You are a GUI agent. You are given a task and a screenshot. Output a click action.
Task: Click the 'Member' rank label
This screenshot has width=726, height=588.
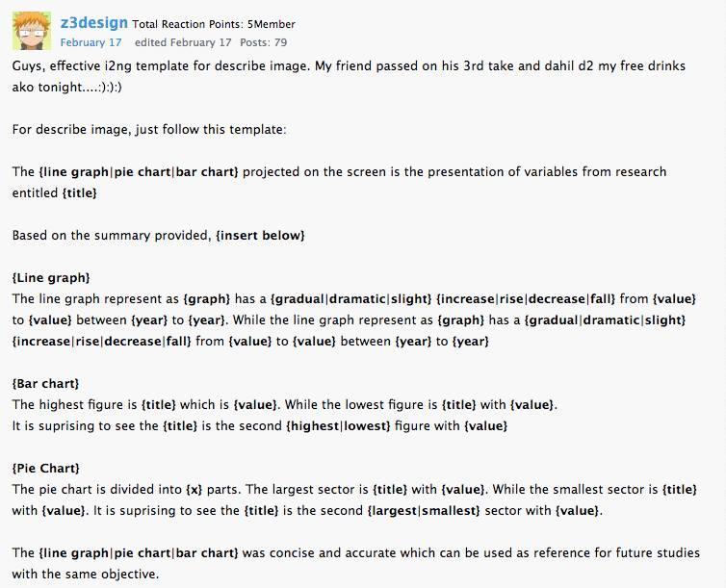pyautogui.click(x=279, y=24)
